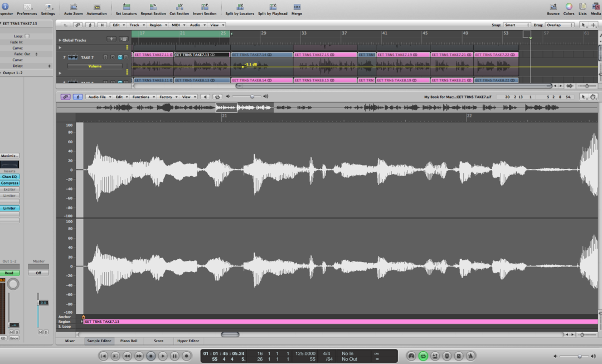
Task: Open the Media panel icon
Action: click(x=596, y=7)
